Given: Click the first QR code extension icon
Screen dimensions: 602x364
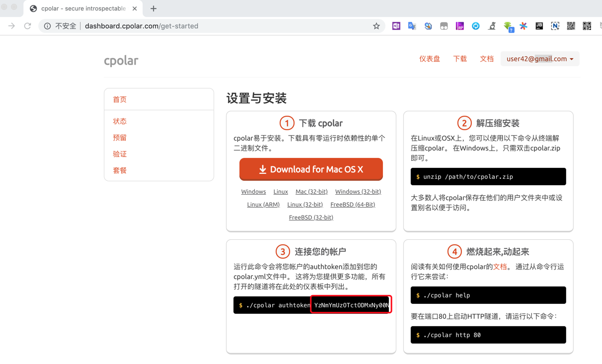Looking at the screenshot, I should [571, 26].
